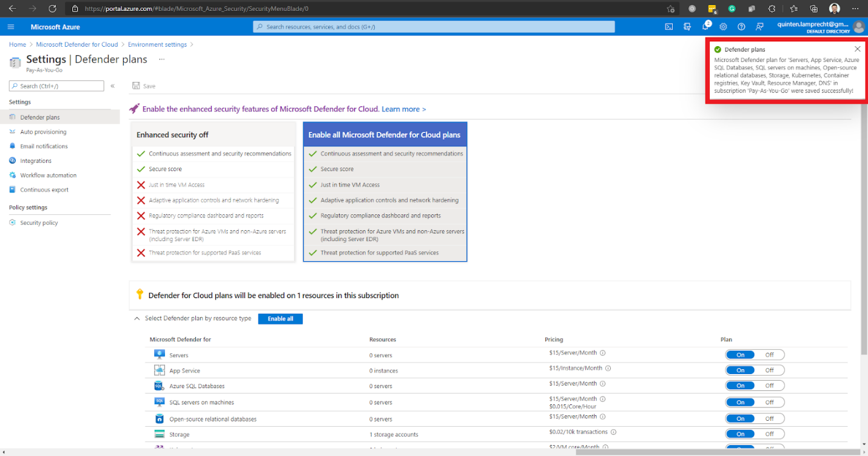This screenshot has height=456, width=868.
Task: Open Microsoft Defender for Cloud breadcrumb
Action: click(x=77, y=44)
